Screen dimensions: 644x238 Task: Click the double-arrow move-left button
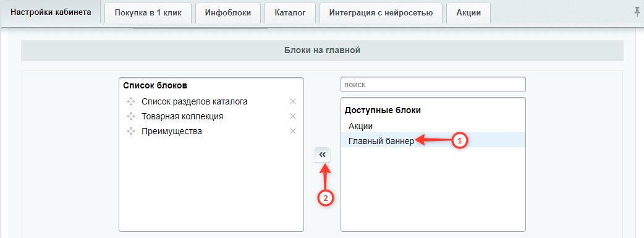[x=323, y=155]
